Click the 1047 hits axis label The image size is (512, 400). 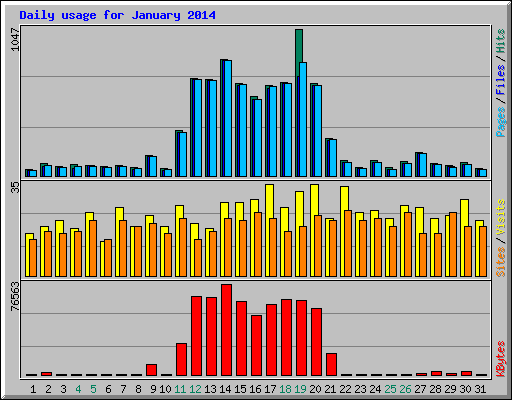click(x=15, y=40)
